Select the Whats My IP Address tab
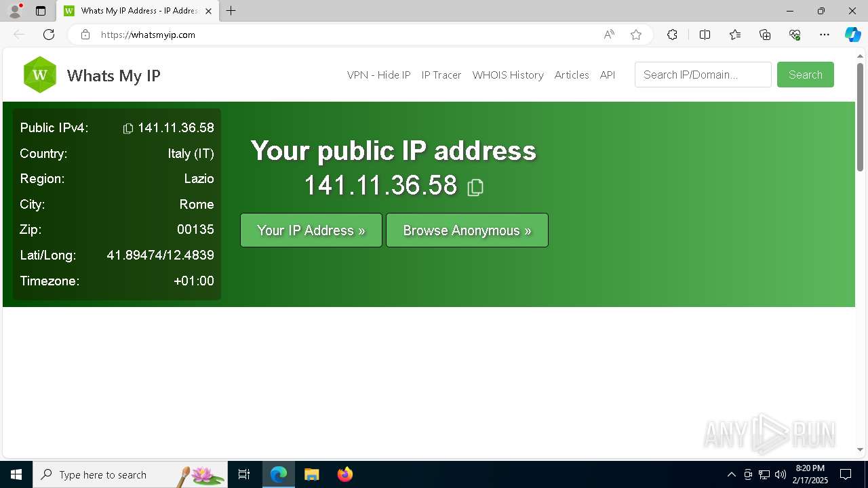 click(138, 11)
